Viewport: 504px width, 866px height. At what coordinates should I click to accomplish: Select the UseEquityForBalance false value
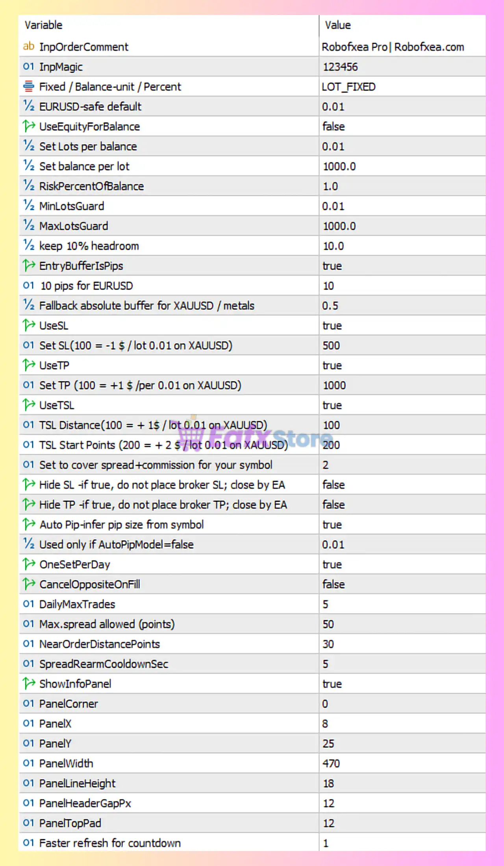point(334,126)
